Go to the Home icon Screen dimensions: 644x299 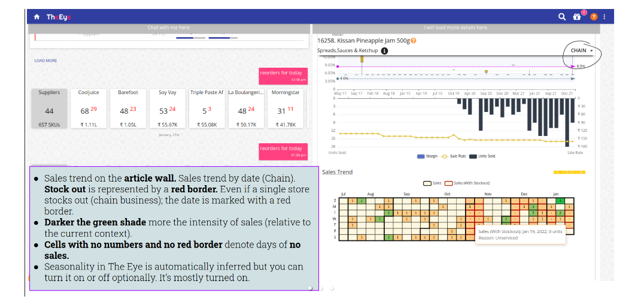click(x=37, y=17)
